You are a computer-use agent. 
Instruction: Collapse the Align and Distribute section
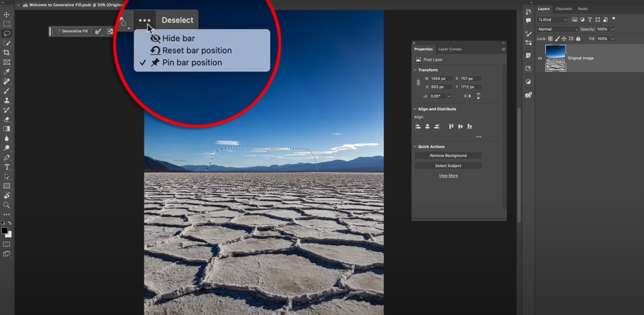coord(415,109)
